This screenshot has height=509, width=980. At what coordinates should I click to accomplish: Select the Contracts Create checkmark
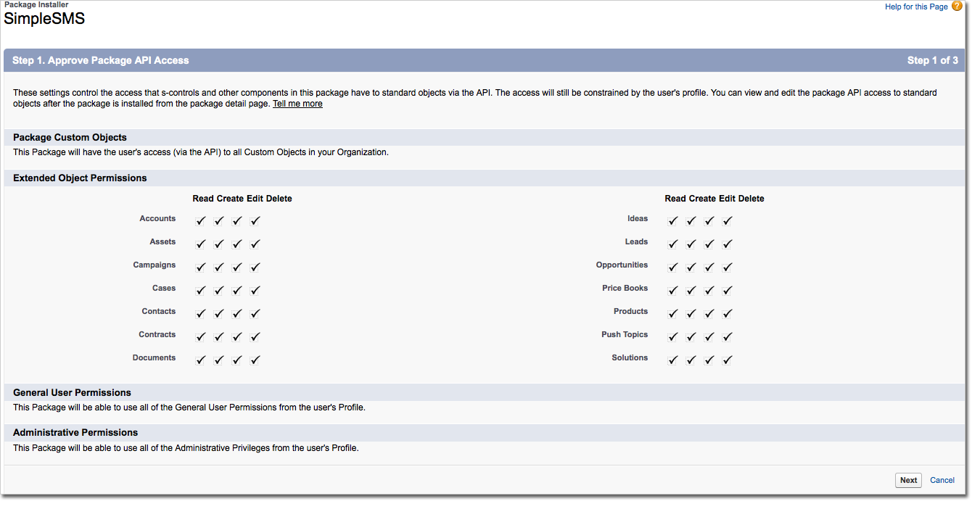(x=219, y=336)
